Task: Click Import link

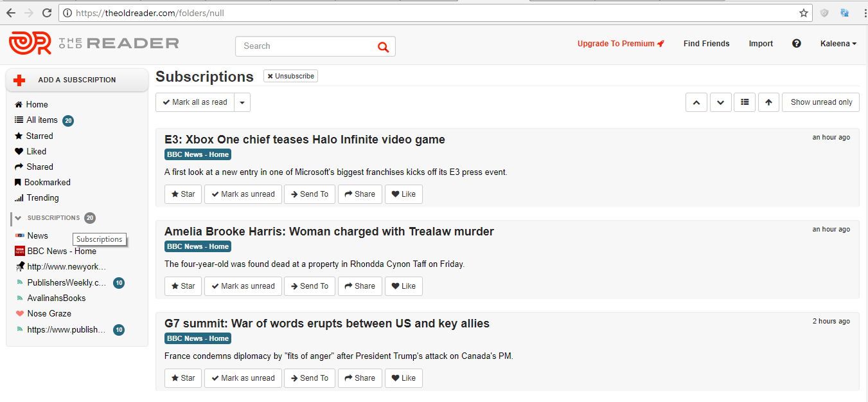Action: [x=761, y=44]
